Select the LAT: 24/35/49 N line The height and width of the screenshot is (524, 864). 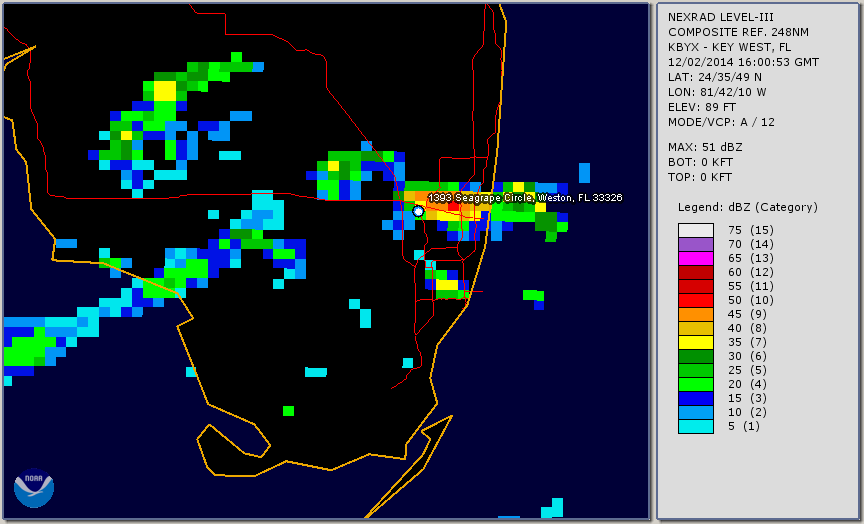coord(715,77)
